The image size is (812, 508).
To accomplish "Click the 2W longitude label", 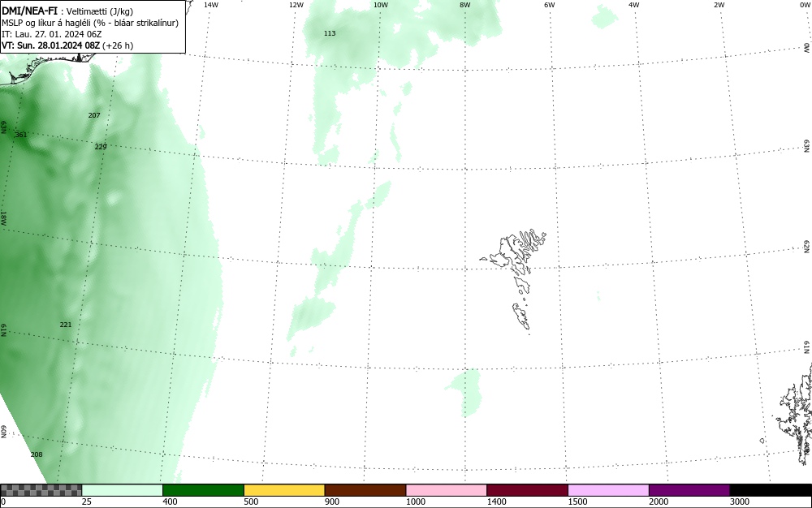I will click(x=719, y=5).
